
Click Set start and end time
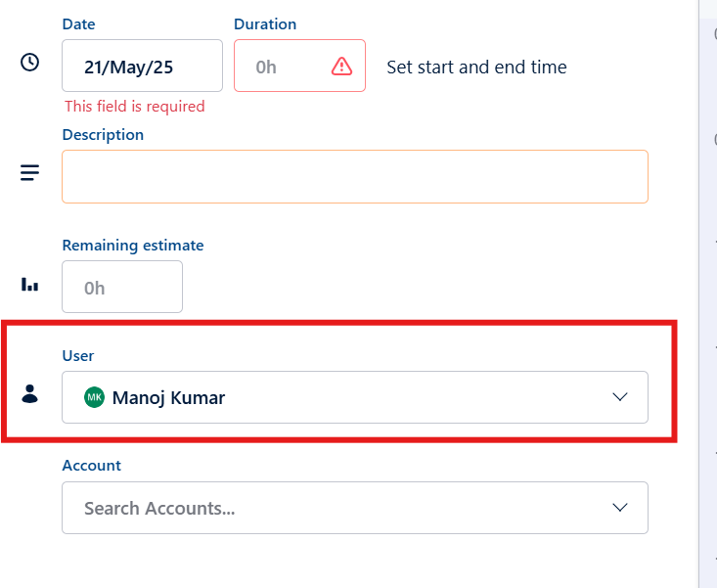tap(476, 68)
